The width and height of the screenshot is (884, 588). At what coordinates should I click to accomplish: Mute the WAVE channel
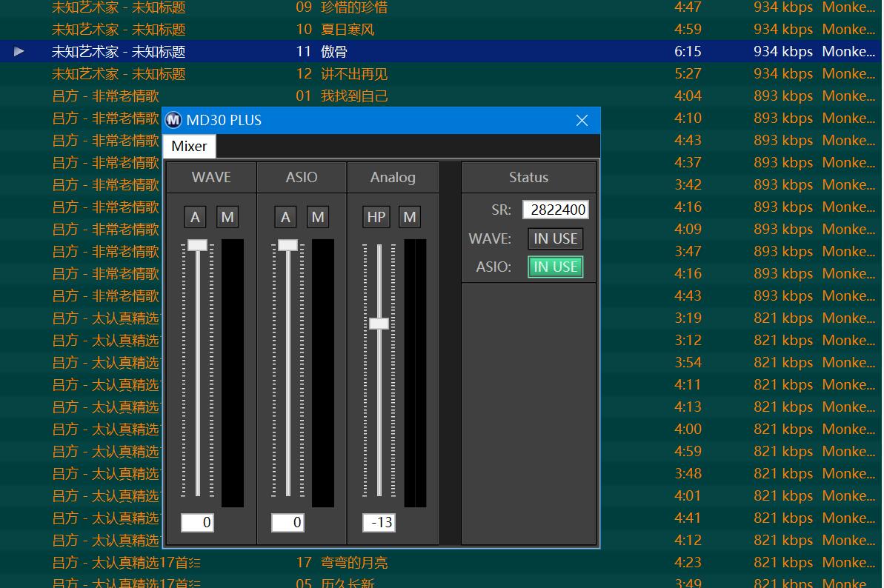[227, 217]
